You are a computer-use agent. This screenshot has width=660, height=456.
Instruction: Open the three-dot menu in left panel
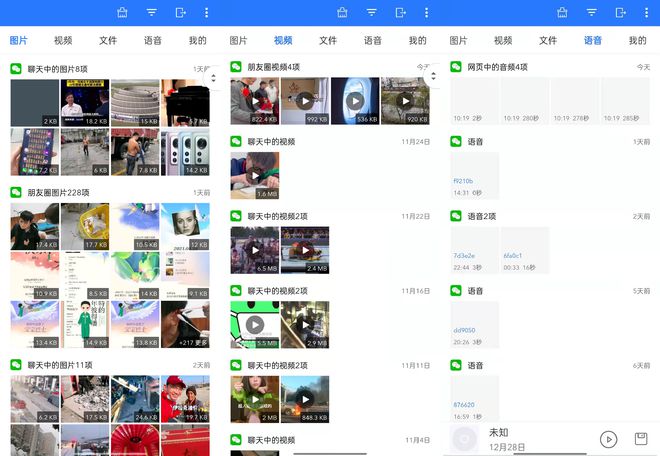point(206,13)
